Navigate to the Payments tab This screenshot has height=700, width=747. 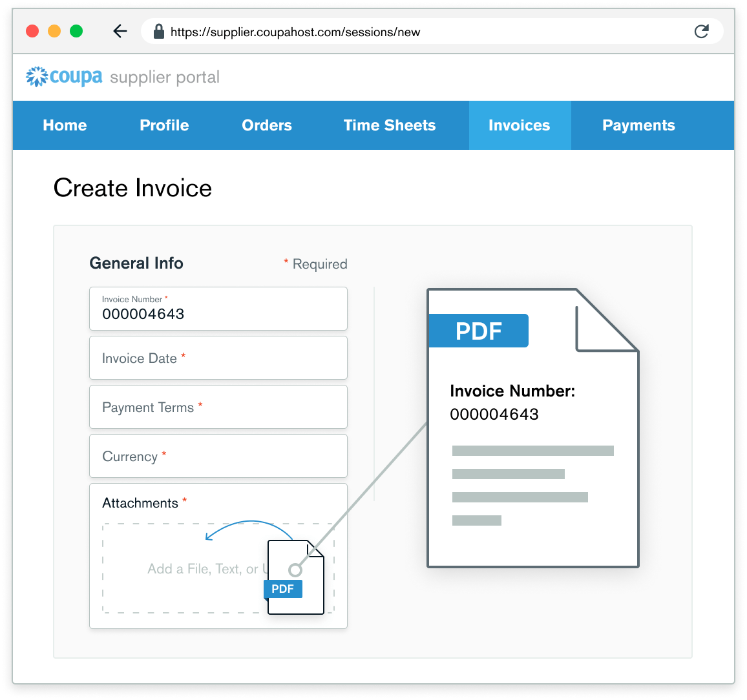pyautogui.click(x=638, y=125)
